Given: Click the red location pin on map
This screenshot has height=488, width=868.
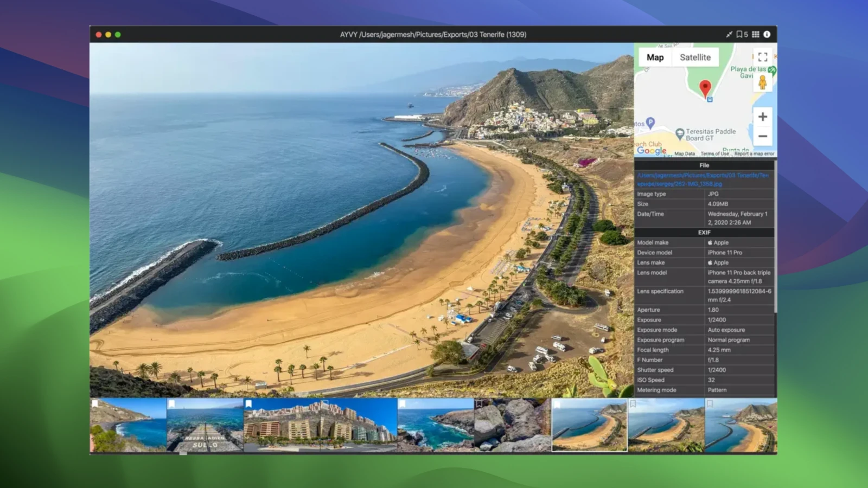Looking at the screenshot, I should [x=705, y=88].
